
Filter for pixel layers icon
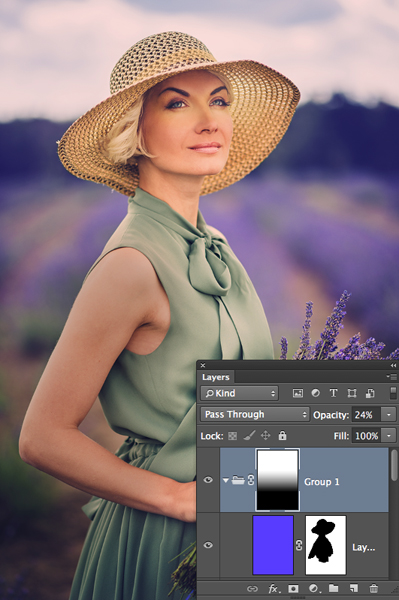tap(298, 393)
